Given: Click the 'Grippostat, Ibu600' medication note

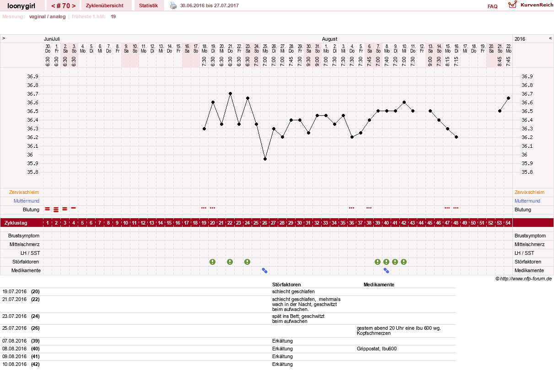Looking at the screenshot, I should click(x=377, y=349).
